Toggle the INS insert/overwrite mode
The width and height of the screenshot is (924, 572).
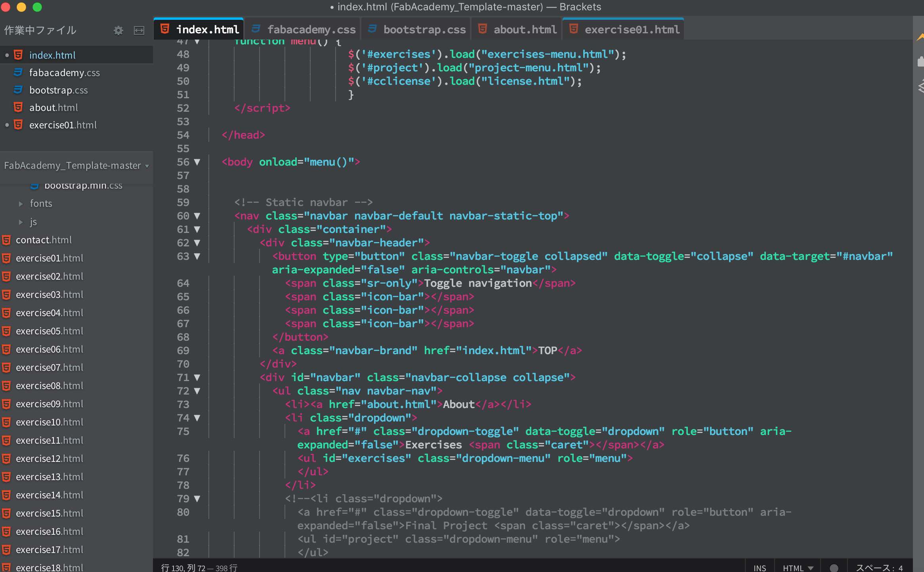pos(760,568)
